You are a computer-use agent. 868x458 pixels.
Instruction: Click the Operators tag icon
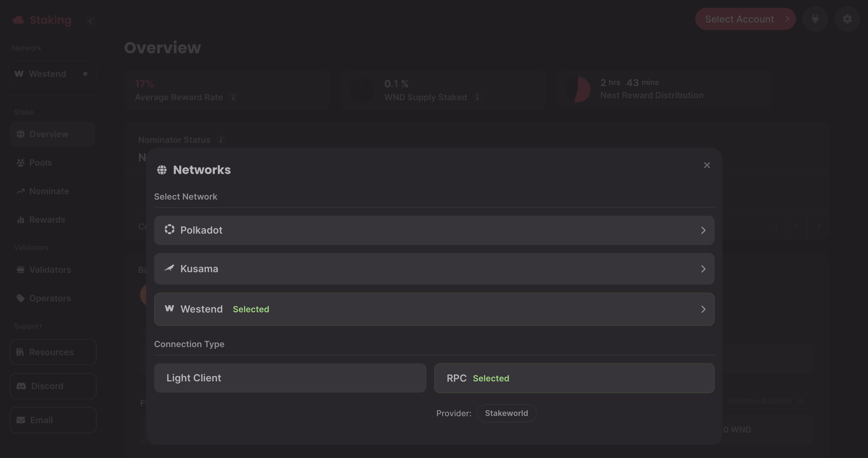tap(20, 298)
